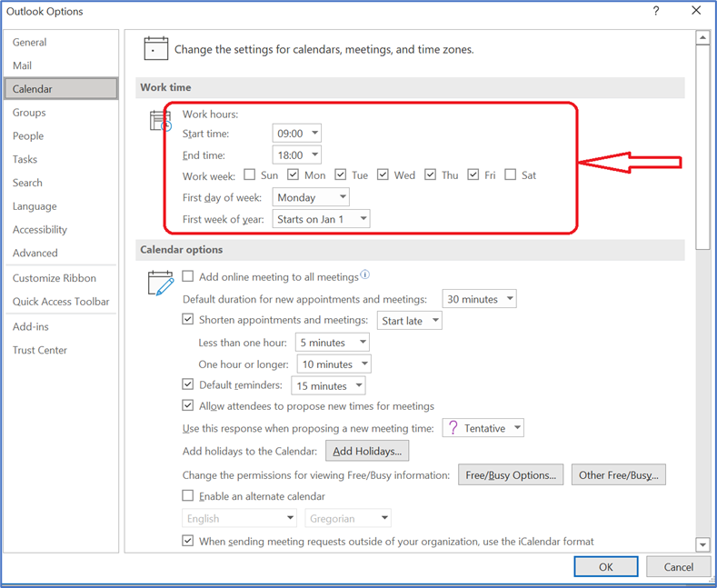Screen dimensions: 717x588
Task: Open the default duration 30 minutes dropdown
Action: (x=479, y=299)
